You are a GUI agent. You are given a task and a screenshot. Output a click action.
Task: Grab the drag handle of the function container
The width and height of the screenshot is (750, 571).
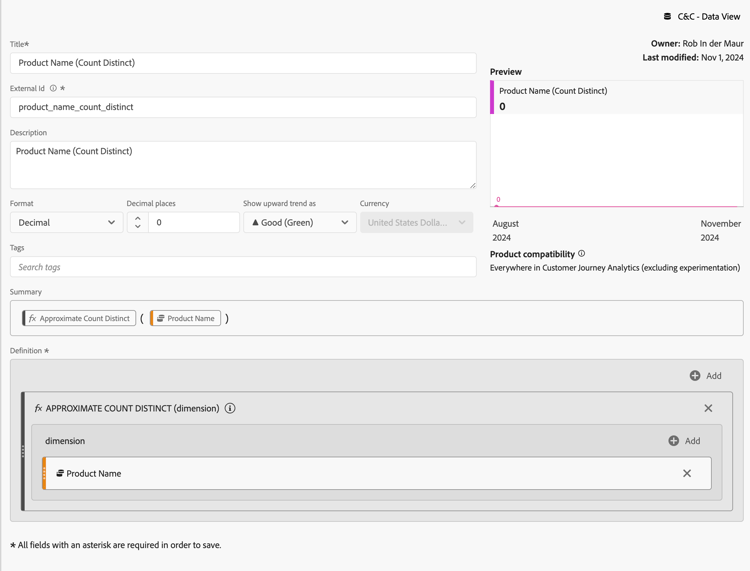point(23,452)
